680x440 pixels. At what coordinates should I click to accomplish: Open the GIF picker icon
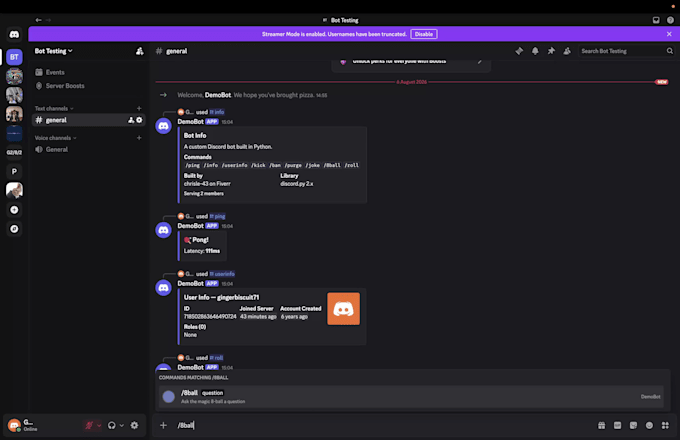click(x=618, y=425)
